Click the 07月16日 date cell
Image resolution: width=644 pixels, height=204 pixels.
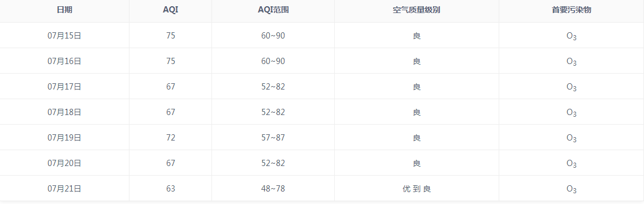pyautogui.click(x=64, y=61)
